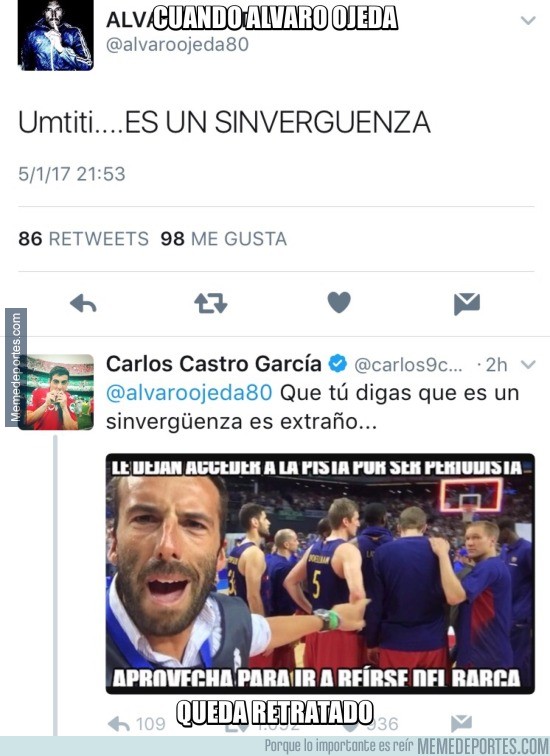Tap reply arrow under Umtiti tweet
The image size is (550, 756).
point(83,304)
